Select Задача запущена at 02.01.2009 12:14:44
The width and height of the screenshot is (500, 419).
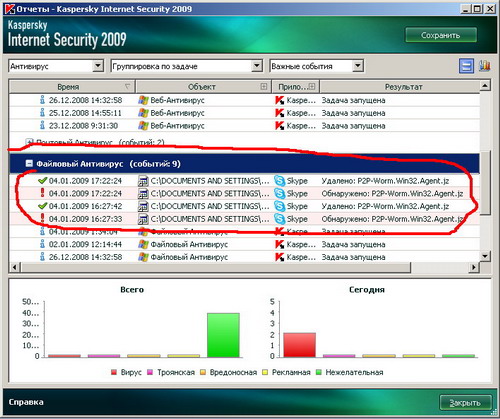click(353, 245)
